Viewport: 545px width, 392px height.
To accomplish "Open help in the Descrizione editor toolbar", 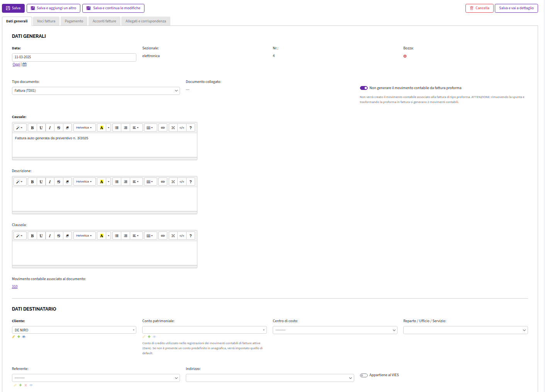I will tap(190, 182).
